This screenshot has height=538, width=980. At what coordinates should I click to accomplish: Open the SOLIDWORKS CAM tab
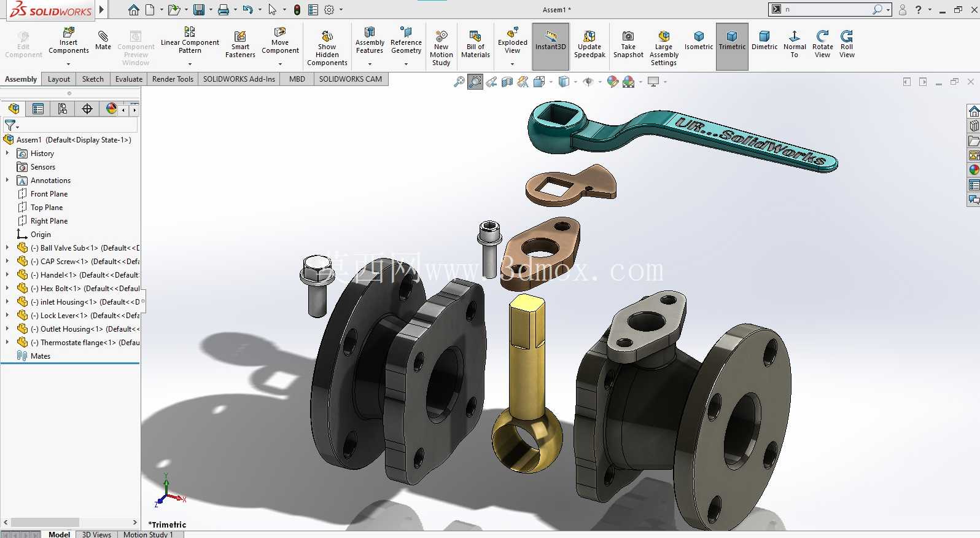(x=351, y=79)
